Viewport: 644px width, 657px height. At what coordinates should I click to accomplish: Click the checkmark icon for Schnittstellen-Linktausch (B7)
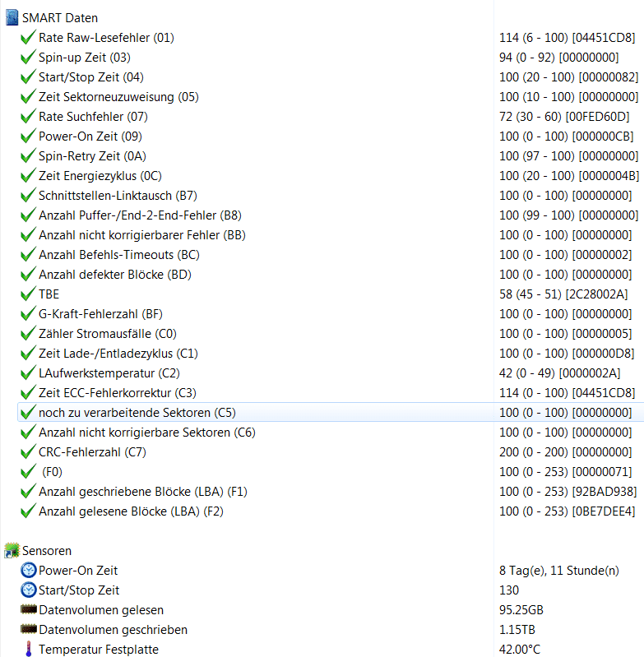28,195
